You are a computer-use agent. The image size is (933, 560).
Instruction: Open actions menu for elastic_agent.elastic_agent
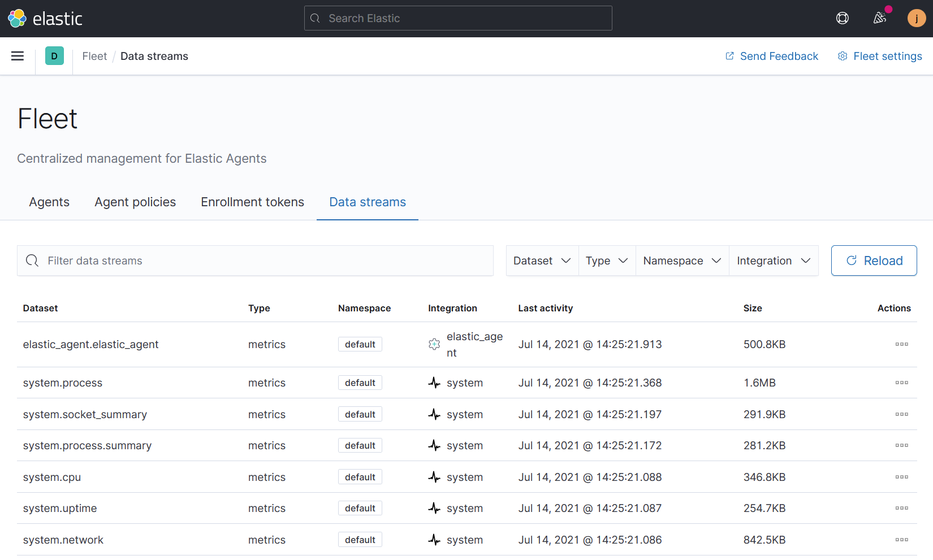click(902, 344)
